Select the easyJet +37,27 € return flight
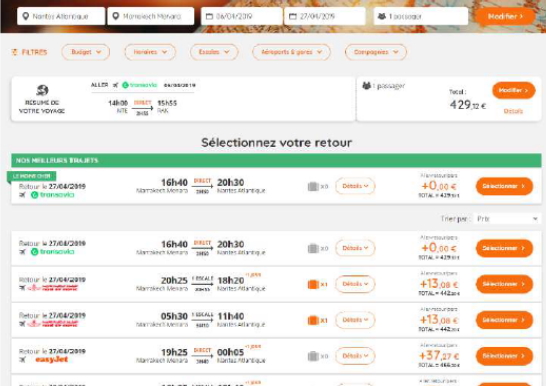The image size is (546, 386). [x=504, y=356]
